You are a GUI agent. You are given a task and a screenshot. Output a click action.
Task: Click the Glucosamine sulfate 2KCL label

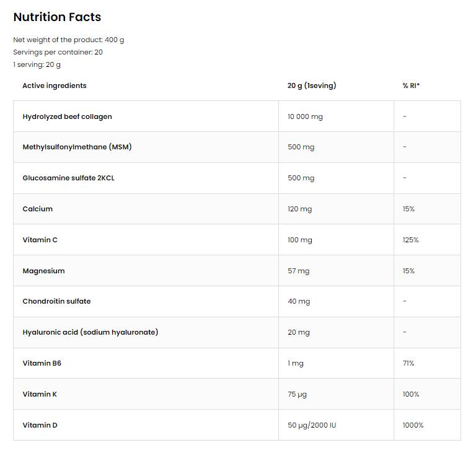click(68, 178)
